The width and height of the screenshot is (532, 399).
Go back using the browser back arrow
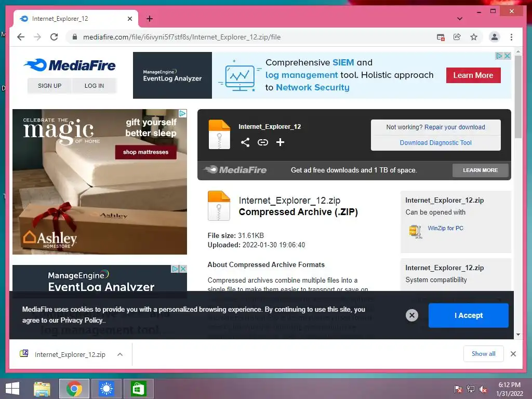pyautogui.click(x=21, y=37)
